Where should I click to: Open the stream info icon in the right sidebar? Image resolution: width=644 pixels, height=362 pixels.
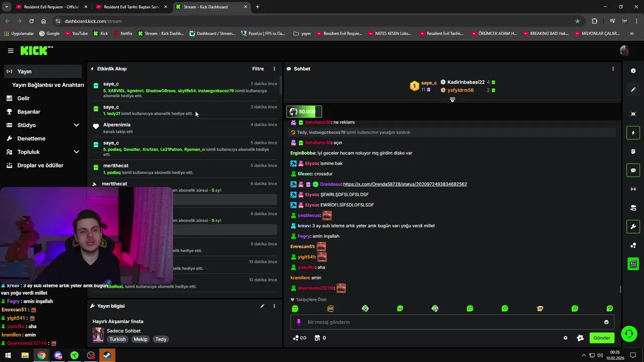pos(633,71)
